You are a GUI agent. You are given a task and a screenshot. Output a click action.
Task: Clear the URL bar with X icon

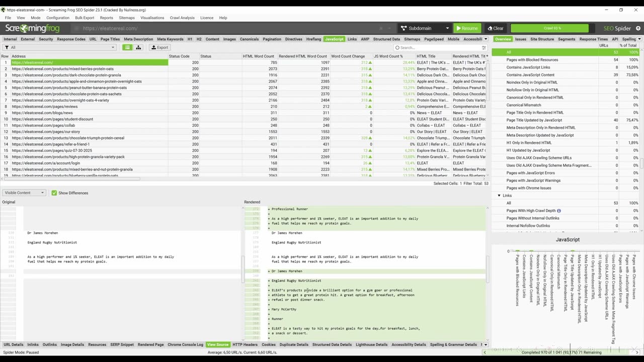381,28
